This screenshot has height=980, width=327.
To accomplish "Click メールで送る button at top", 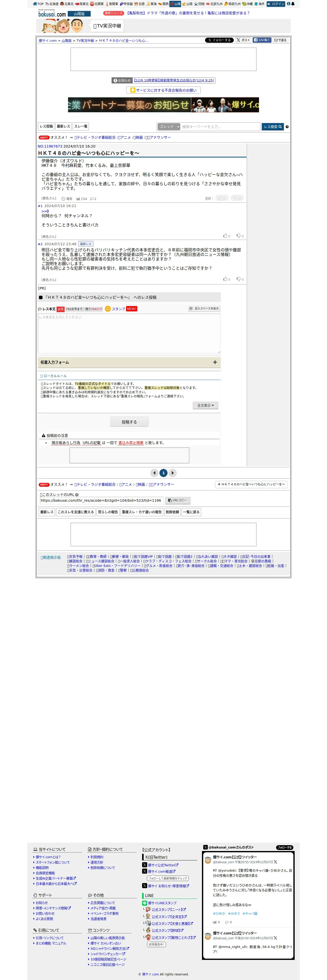I will pos(280,40).
